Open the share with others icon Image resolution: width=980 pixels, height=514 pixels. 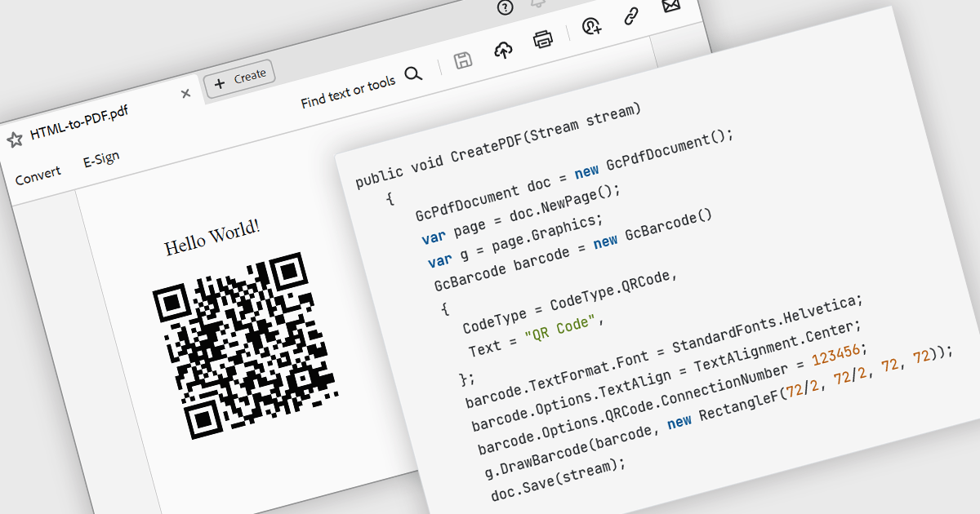point(591,27)
